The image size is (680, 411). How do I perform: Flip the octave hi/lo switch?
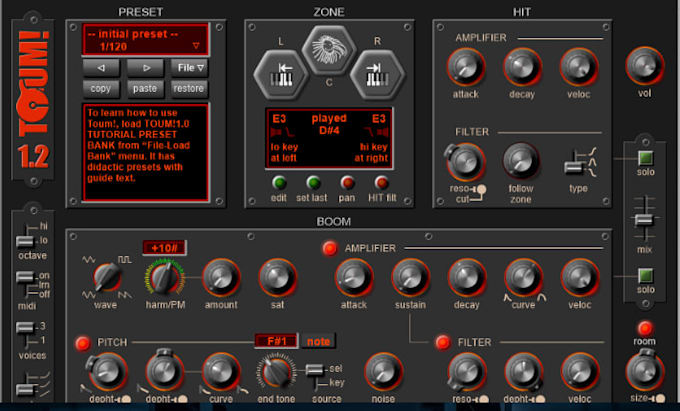click(25, 241)
